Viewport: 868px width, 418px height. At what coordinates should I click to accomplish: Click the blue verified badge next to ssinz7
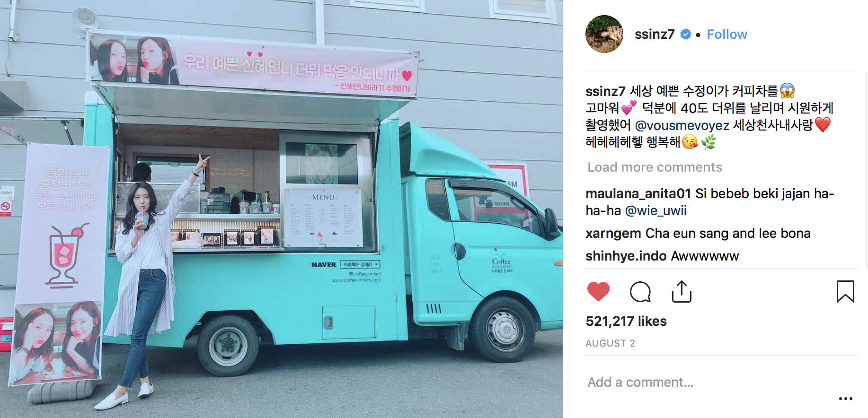685,34
